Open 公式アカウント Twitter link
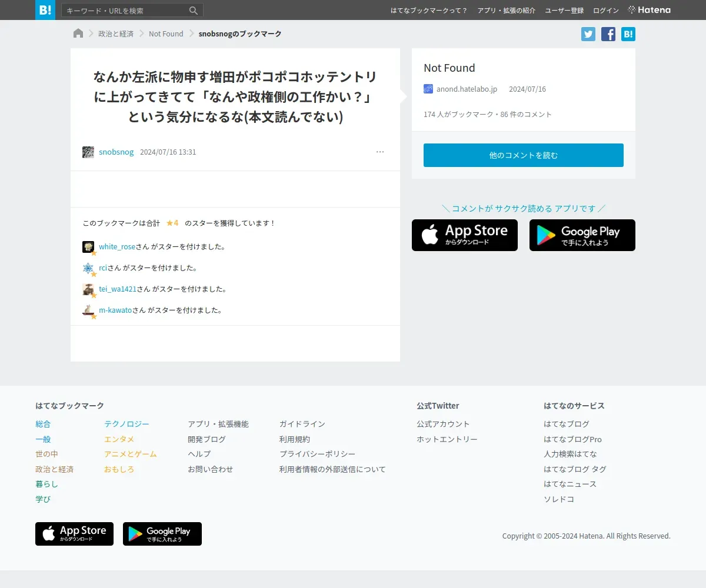Viewport: 706px width, 588px height. point(443,424)
